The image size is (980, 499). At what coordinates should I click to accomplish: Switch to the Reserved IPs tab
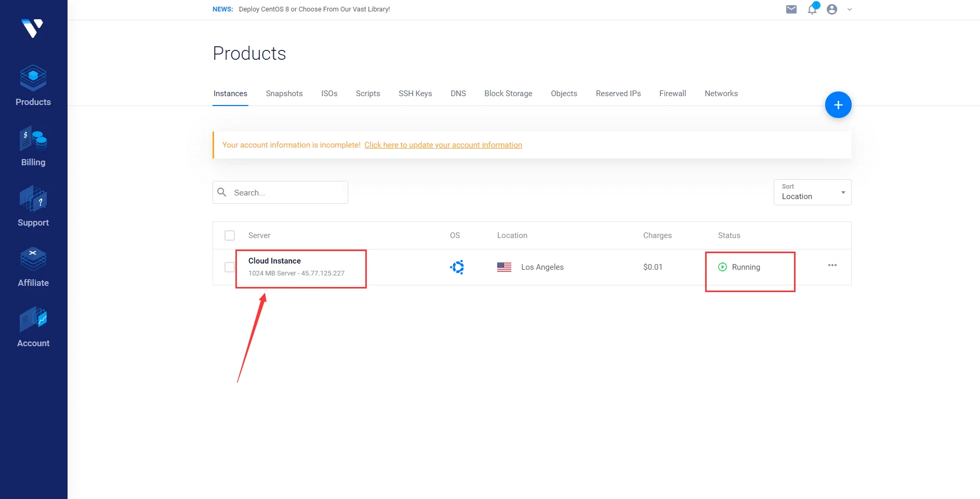(618, 94)
